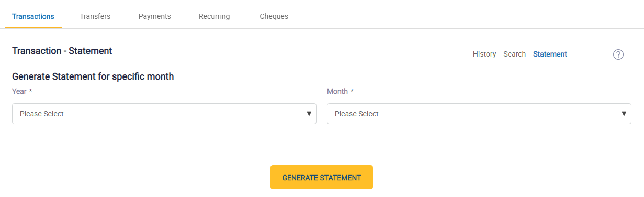The width and height of the screenshot is (644, 197).
Task: Switch to the Transactions tab
Action: (x=33, y=16)
